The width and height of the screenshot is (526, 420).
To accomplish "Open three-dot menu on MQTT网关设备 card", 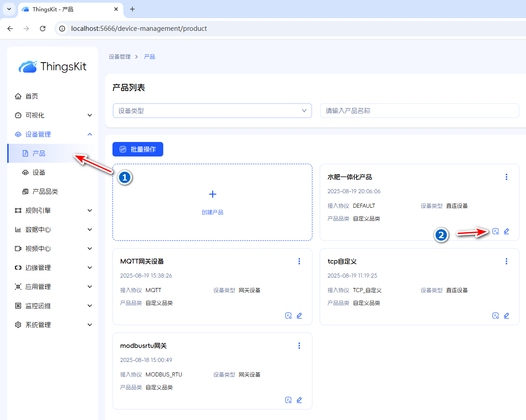I will click(299, 261).
